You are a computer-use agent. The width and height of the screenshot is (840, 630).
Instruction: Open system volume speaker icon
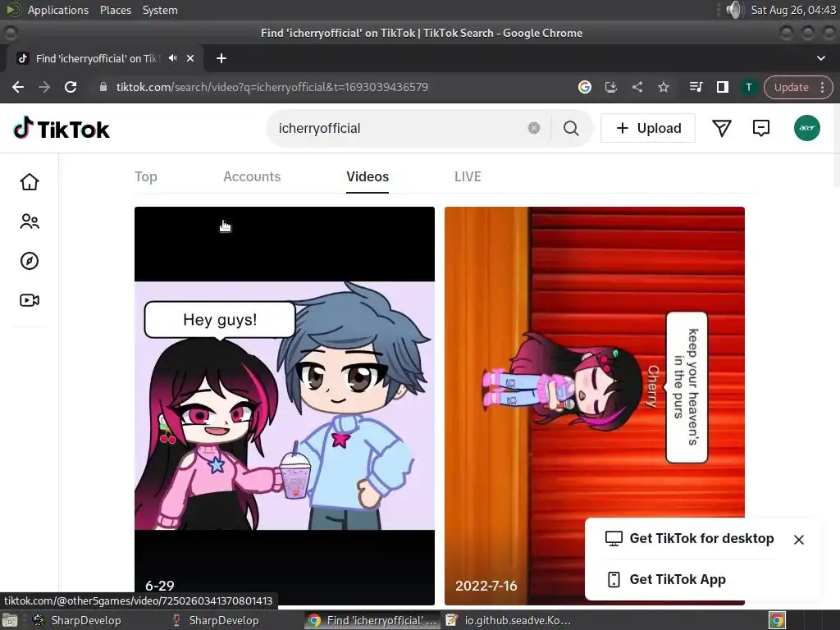pos(734,10)
